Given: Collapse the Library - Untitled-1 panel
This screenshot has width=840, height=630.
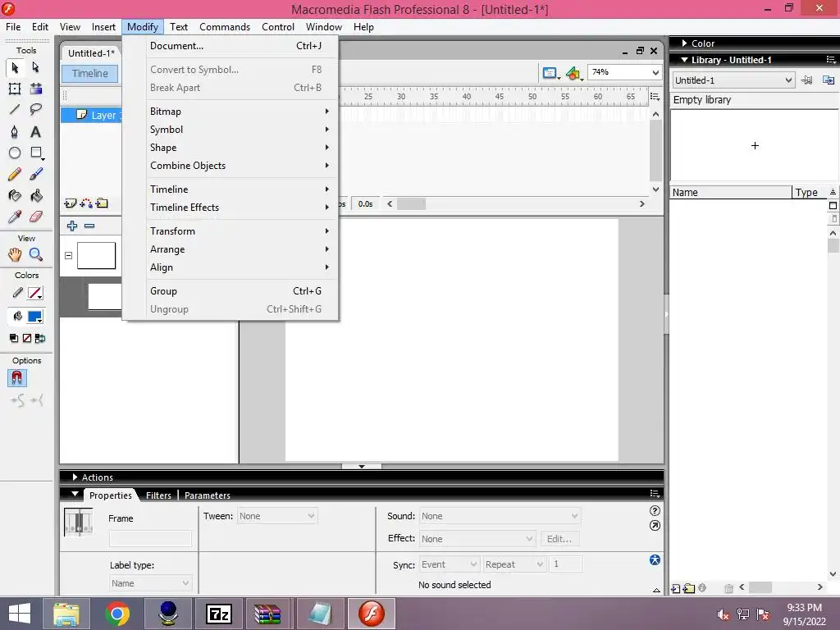Looking at the screenshot, I should coord(685,60).
